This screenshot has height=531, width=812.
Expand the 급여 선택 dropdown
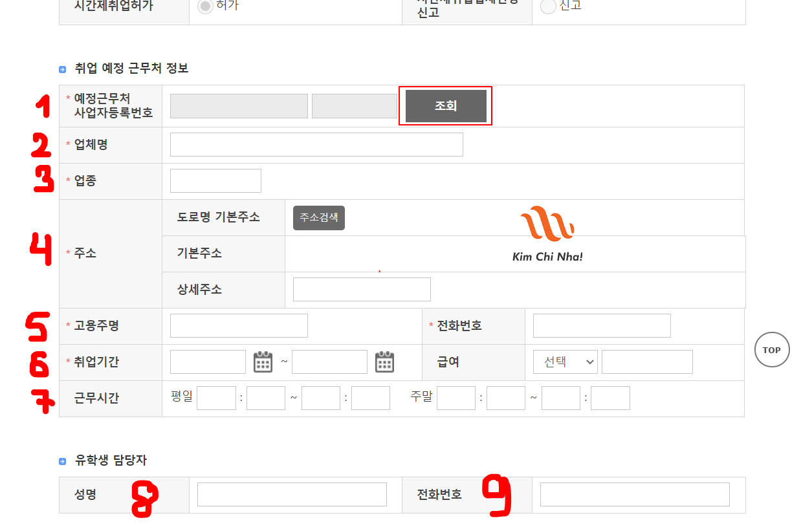565,362
